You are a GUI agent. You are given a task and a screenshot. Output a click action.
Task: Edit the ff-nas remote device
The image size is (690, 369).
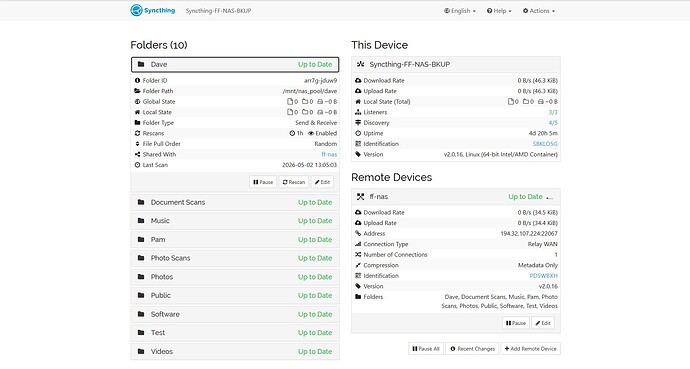[x=543, y=323]
